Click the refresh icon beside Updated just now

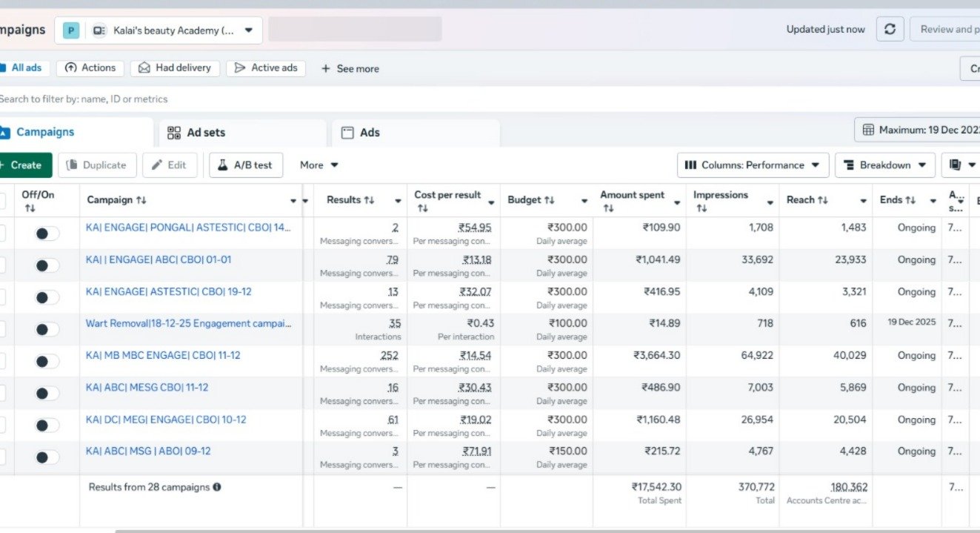(890, 30)
